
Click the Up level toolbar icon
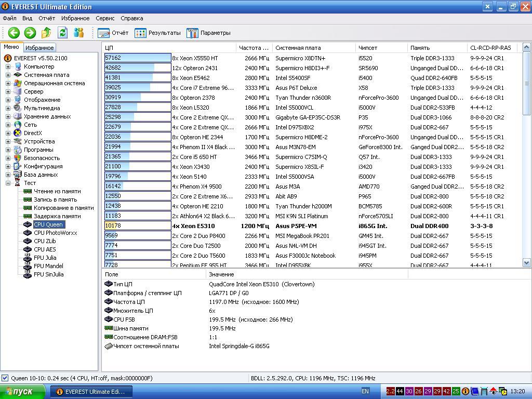click(46, 33)
